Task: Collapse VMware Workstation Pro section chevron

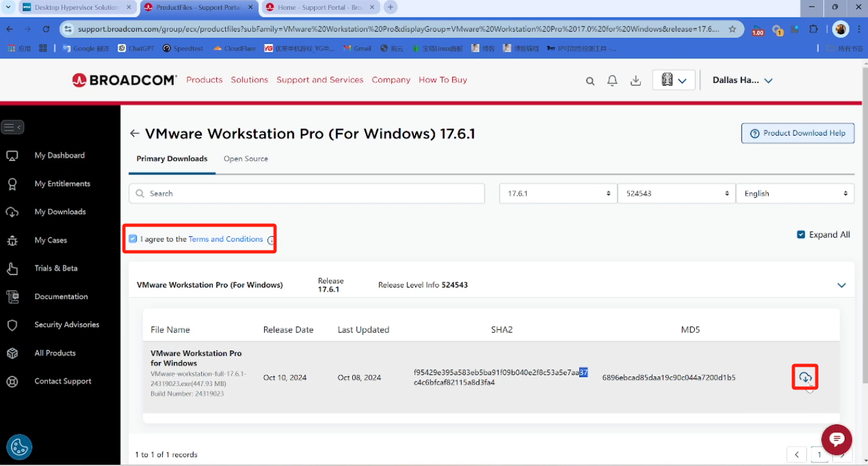Action: (x=841, y=285)
